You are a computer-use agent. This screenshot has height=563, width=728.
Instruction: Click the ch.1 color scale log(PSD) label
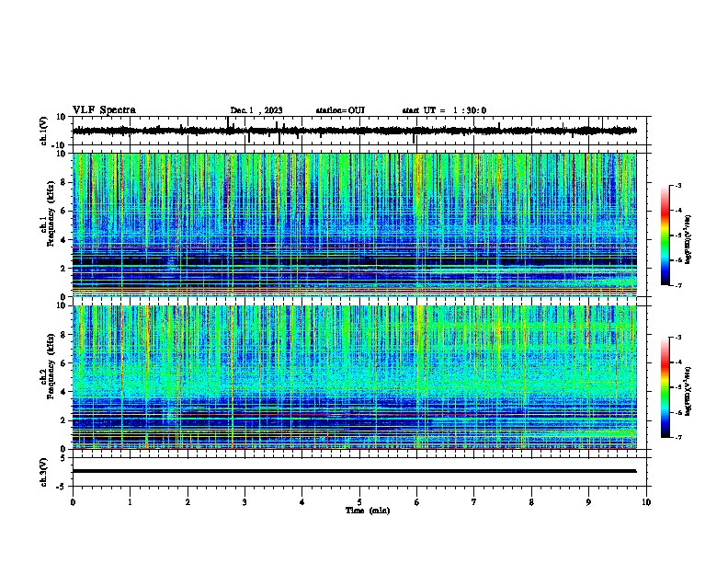688,239
